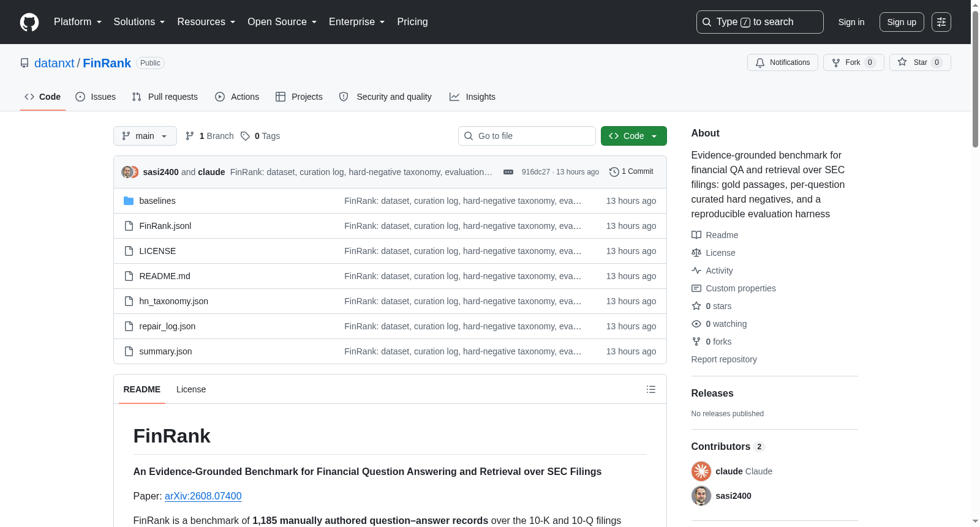The image size is (980, 527).
Task: Fork the FinRank repository
Action: (854, 62)
